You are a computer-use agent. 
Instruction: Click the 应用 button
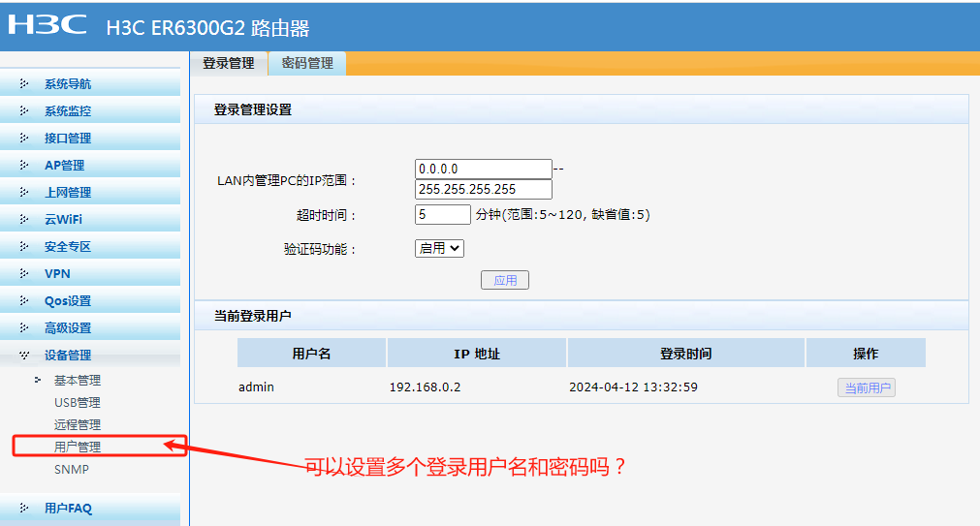505,280
